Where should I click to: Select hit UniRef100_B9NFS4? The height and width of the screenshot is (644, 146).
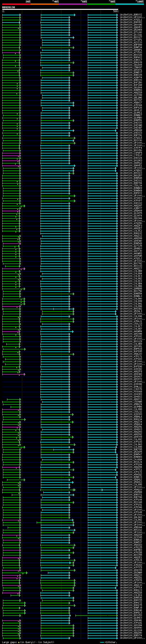tap(131, 47)
